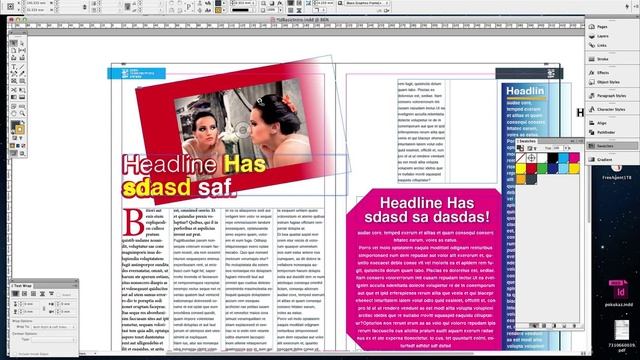The image size is (640, 360).
Task: Open the Basic Graphics Frame style dropdown
Action: [x=366, y=3]
